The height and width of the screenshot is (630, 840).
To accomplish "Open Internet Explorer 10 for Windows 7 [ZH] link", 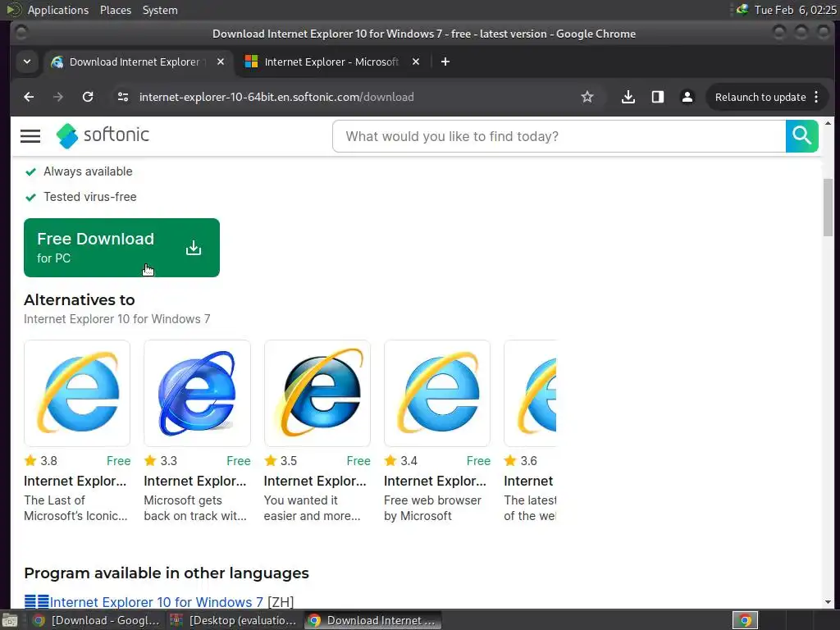I will pos(156,602).
